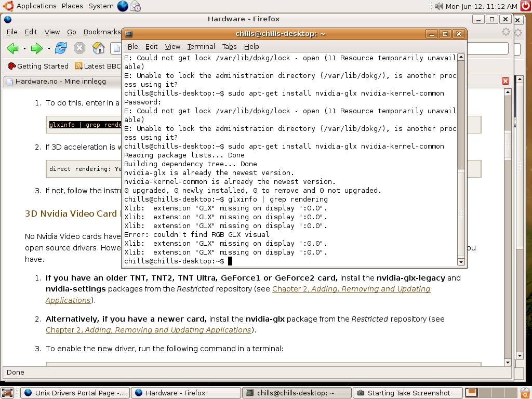The height and width of the screenshot is (399, 532).
Task: Click the clock showing Mon Jun 12
Action: pyautogui.click(x=481, y=6)
